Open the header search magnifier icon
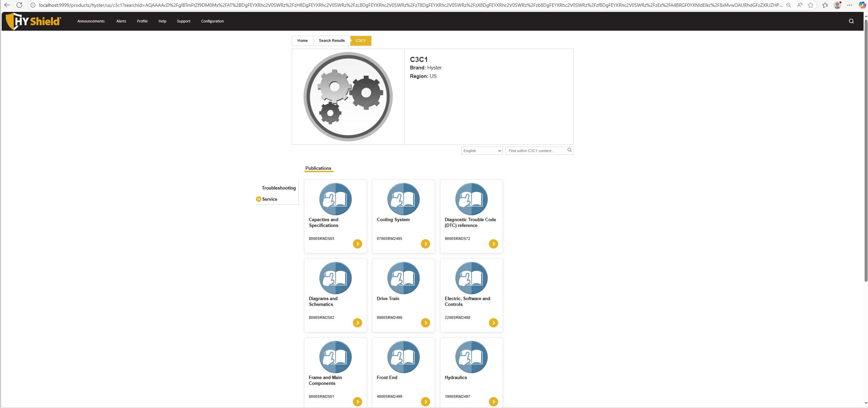The width and height of the screenshot is (868, 408). (851, 21)
